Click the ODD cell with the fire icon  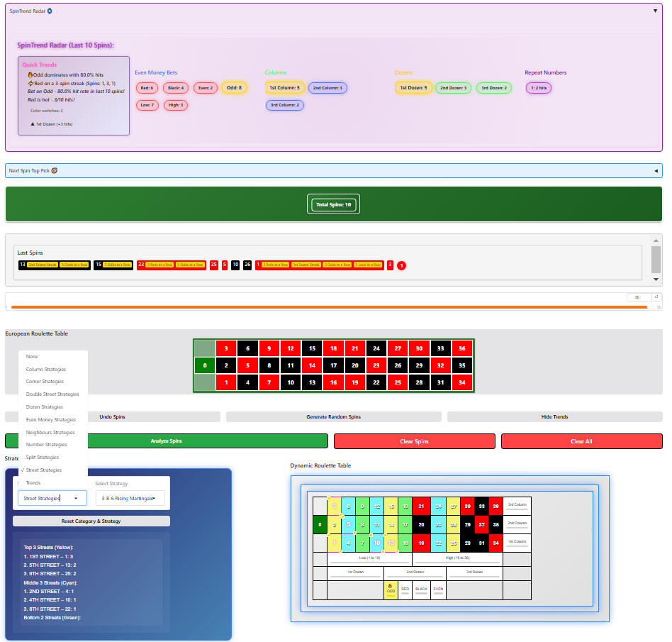[391, 590]
